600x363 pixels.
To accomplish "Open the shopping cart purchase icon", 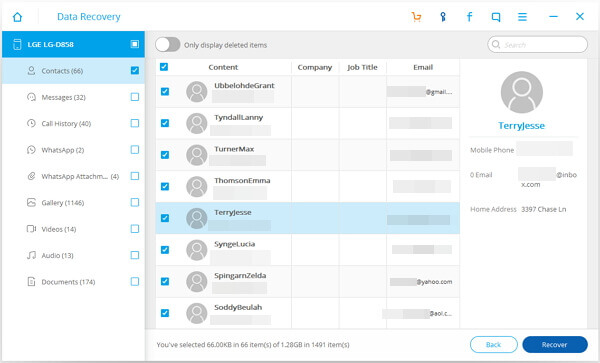I will tap(416, 17).
